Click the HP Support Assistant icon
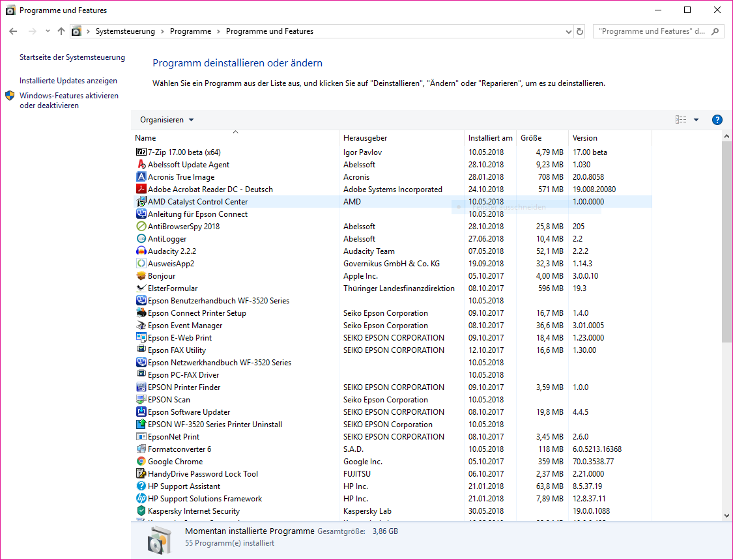The height and width of the screenshot is (560, 733). 141,486
